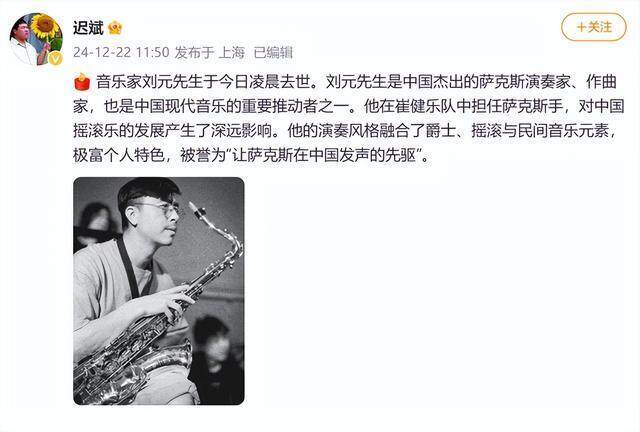Click the crown membership badge beside 迟斌
The height and width of the screenshot is (432, 640).
115,28
